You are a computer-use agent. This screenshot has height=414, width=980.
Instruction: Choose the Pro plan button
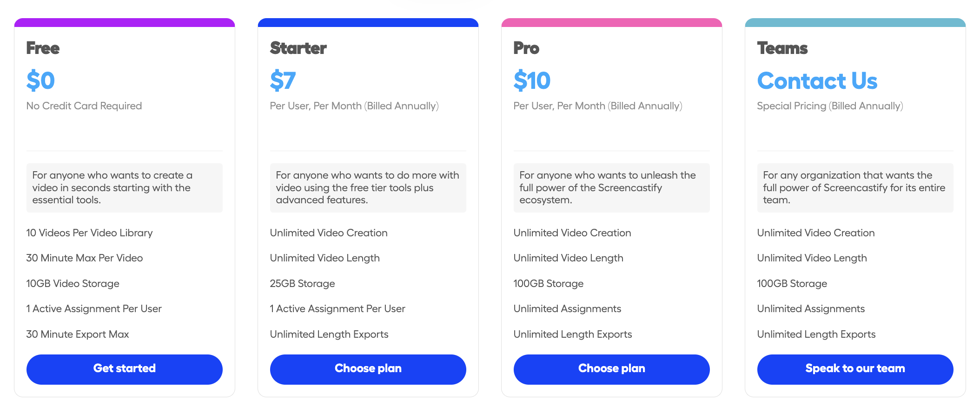tap(611, 369)
